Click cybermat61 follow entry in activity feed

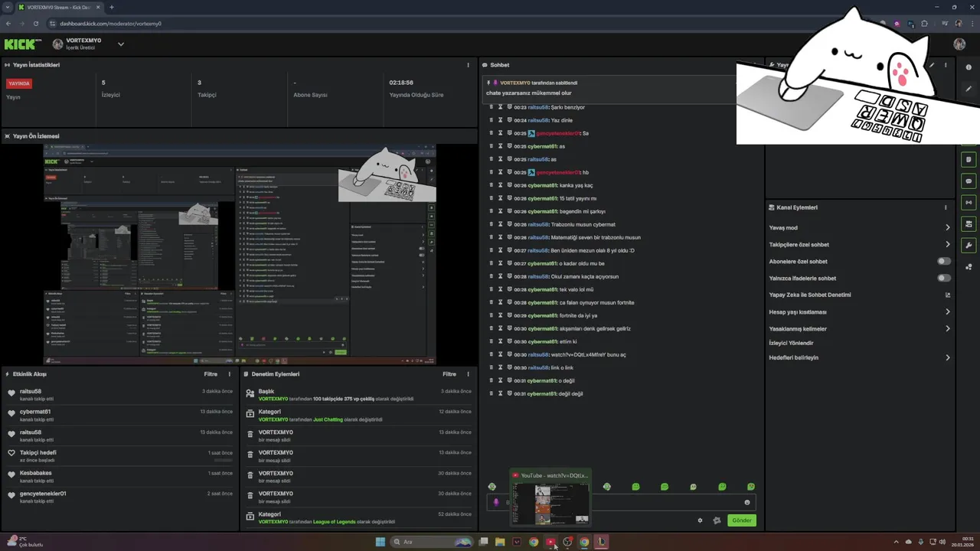[35, 412]
